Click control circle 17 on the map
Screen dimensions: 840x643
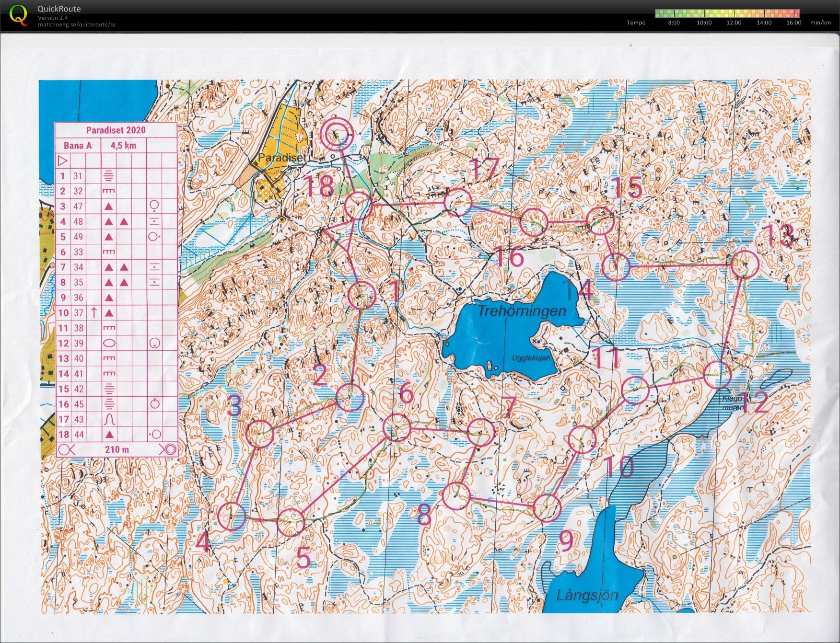coord(457,202)
